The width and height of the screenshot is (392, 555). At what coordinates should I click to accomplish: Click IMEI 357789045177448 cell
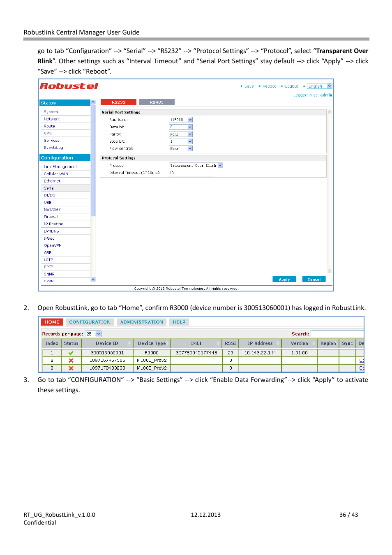click(196, 353)
